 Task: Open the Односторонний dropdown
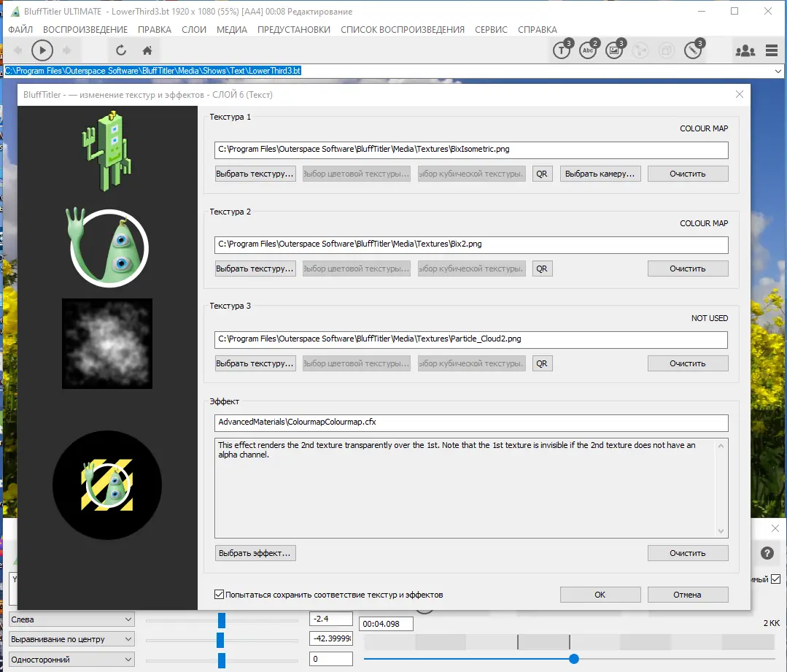point(71,658)
